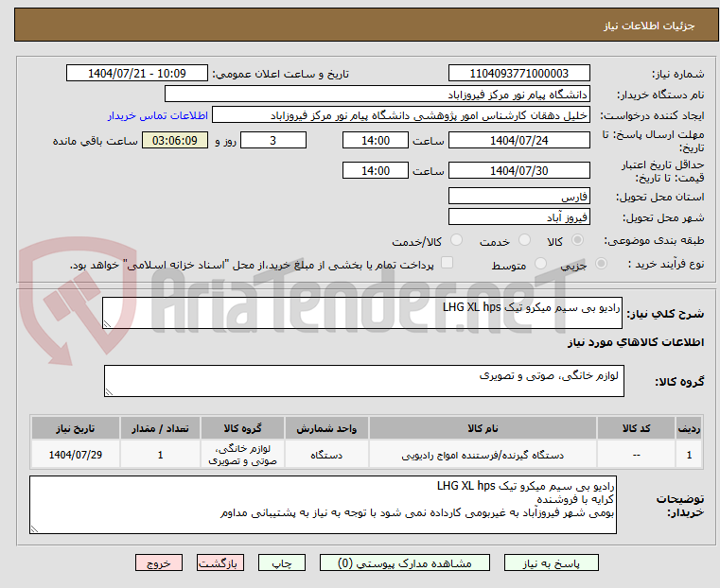Open مشاهده مدارک پیوستی (0) button
The width and height of the screenshot is (720, 588).
(x=405, y=563)
